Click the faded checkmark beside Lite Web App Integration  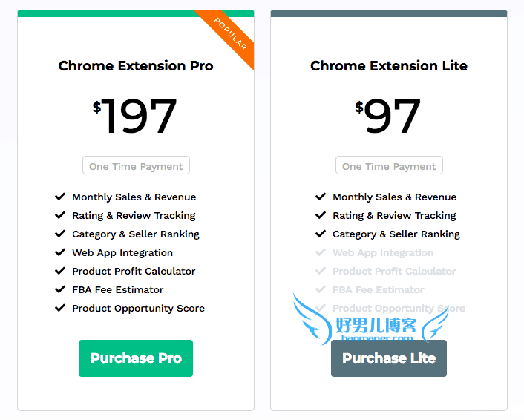coord(321,252)
